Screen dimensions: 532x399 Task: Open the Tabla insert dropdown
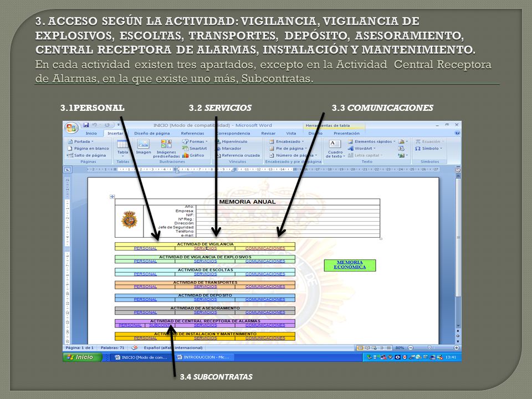tap(122, 148)
